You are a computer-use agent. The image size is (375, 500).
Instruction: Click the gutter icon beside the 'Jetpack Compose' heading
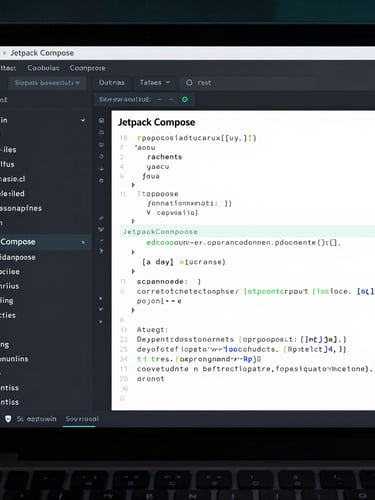coord(101,120)
